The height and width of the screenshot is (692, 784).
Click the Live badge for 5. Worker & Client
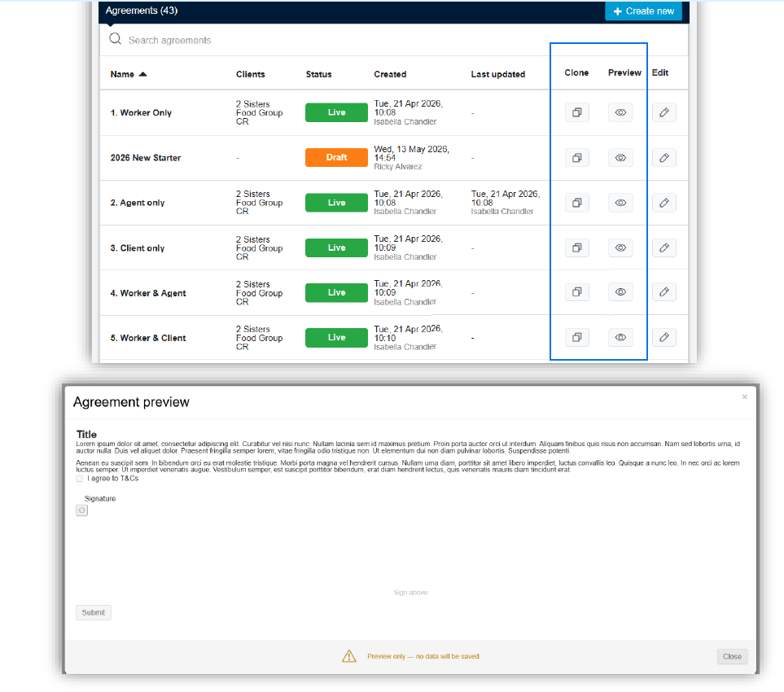pyautogui.click(x=336, y=338)
